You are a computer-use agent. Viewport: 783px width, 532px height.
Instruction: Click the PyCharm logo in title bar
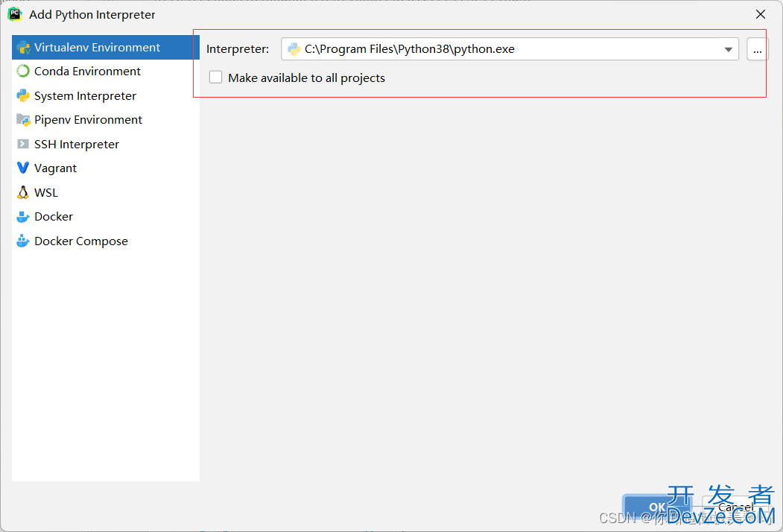[15, 14]
